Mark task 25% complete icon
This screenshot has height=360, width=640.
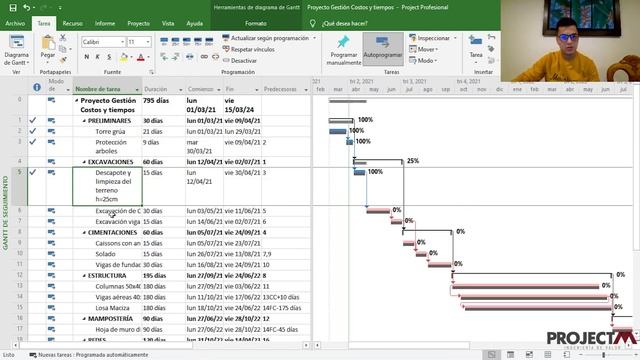point(176,41)
